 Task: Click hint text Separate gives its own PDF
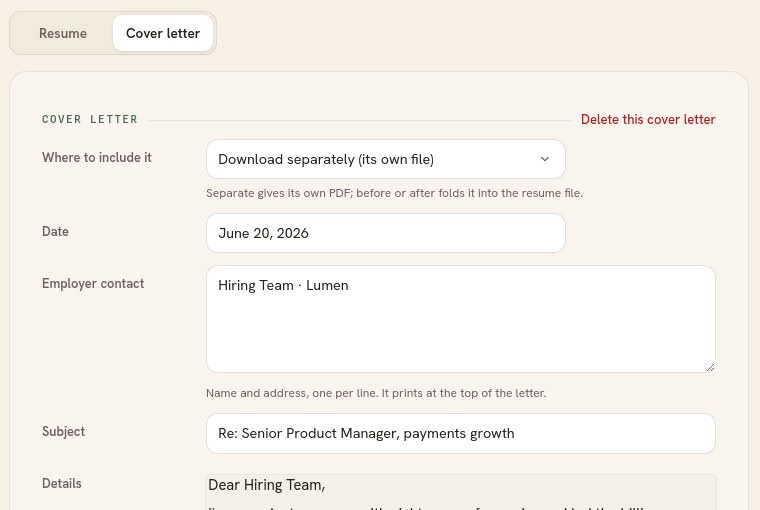coord(395,193)
